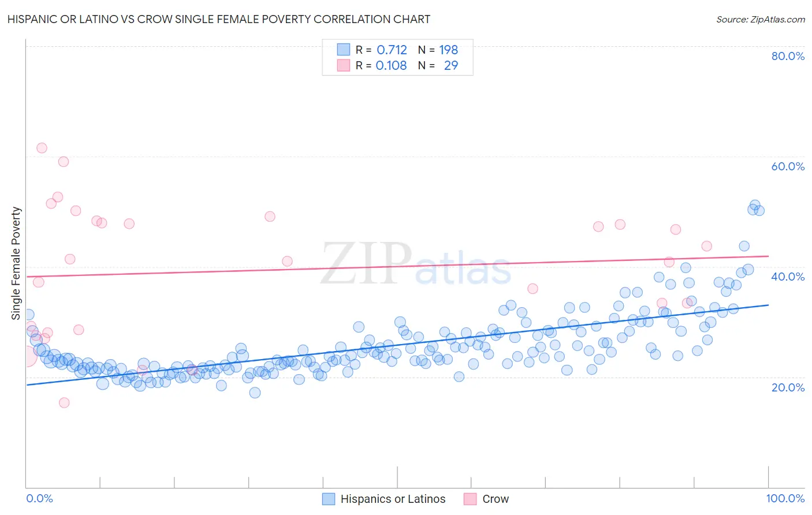Click the pink swatch beside R = 0.108
The image size is (812, 515).
click(x=344, y=65)
